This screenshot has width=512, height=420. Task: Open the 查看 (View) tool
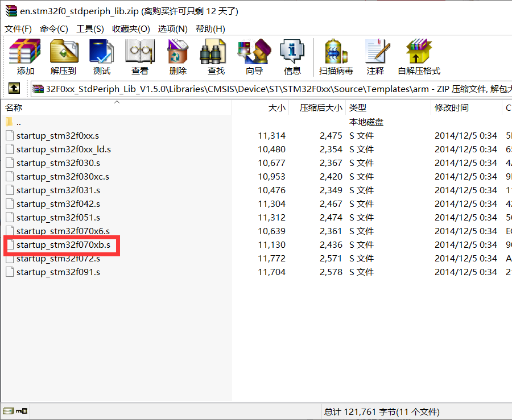coord(139,56)
